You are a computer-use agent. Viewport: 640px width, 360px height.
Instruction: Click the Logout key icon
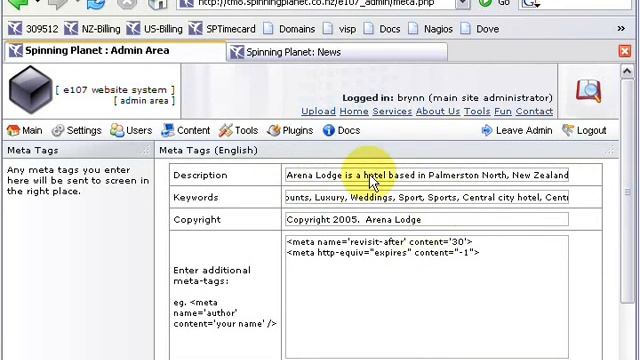point(568,130)
